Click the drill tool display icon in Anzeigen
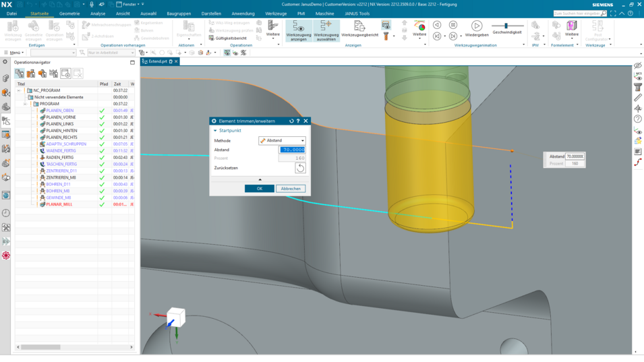644x362 pixels. tap(386, 36)
